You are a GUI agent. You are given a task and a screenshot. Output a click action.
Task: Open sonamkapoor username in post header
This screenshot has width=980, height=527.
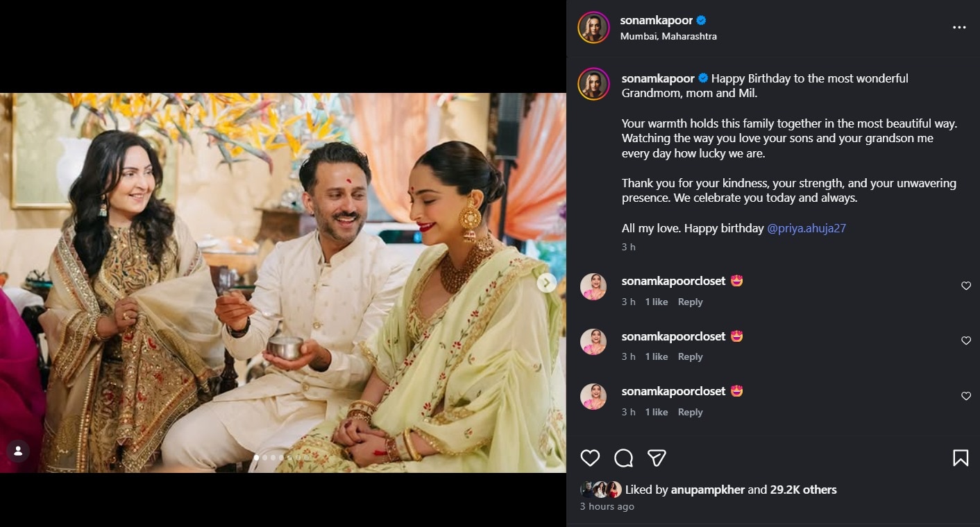[656, 20]
